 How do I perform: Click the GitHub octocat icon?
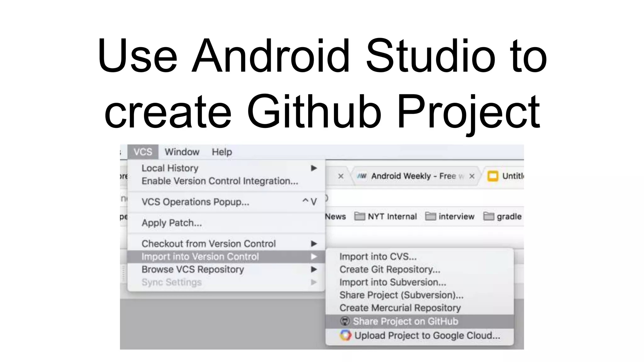[x=345, y=321]
